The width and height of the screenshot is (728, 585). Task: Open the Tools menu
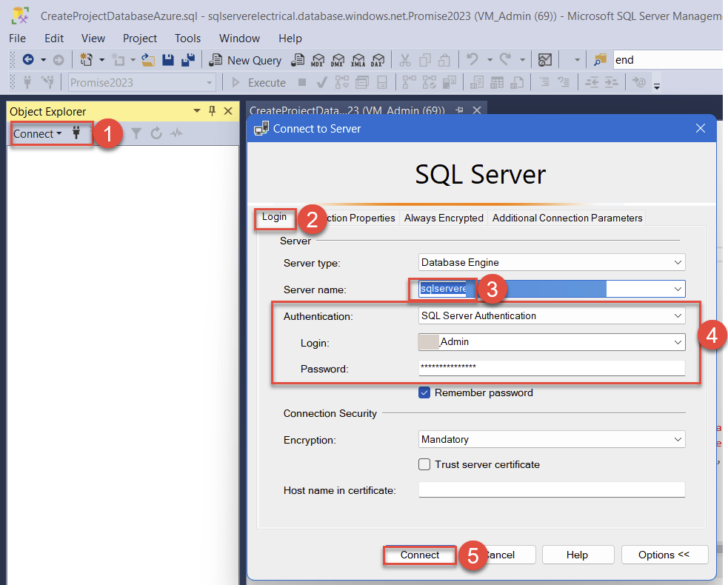point(187,38)
